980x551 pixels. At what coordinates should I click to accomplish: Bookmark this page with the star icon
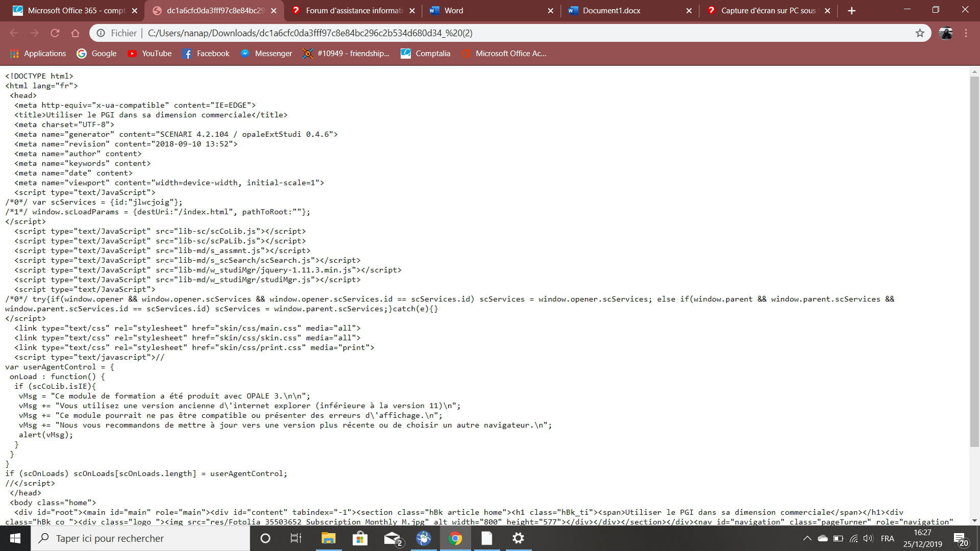(x=920, y=33)
